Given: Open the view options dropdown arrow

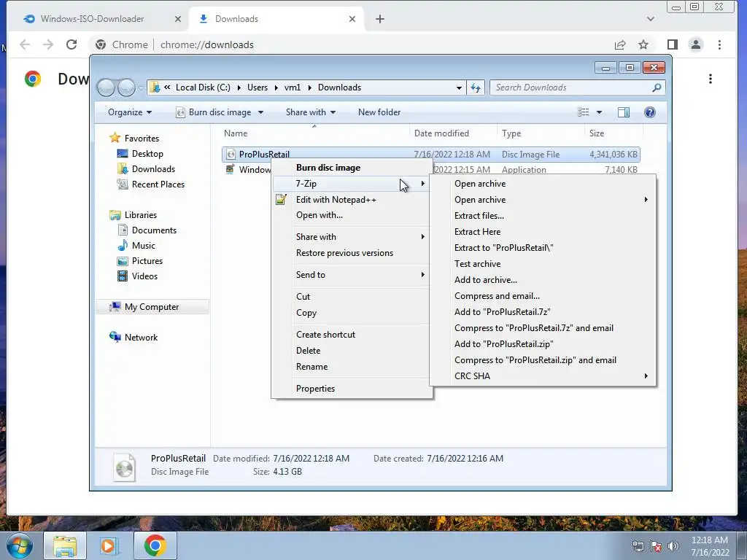Looking at the screenshot, I should [600, 112].
